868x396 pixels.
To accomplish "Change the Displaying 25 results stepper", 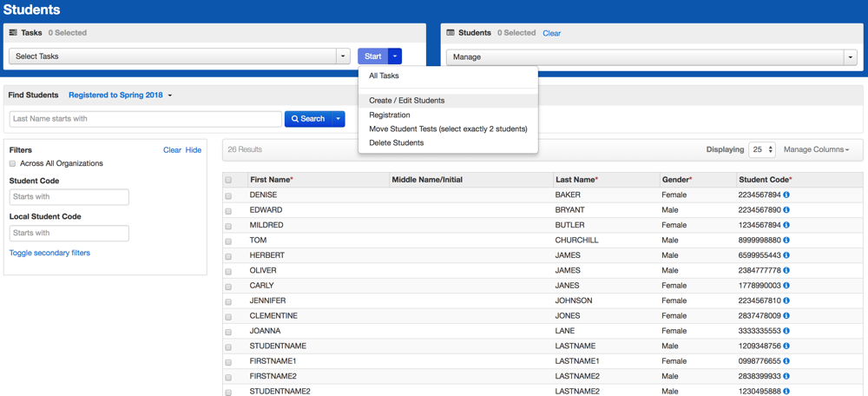I will click(x=762, y=149).
